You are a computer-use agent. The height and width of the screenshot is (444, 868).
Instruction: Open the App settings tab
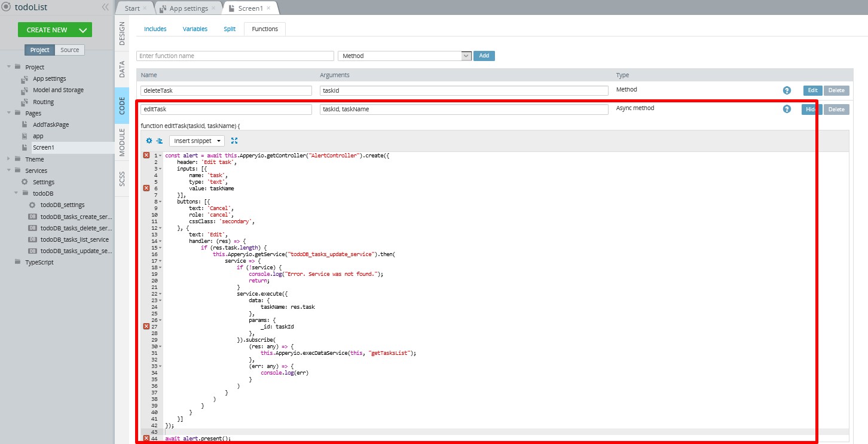189,8
